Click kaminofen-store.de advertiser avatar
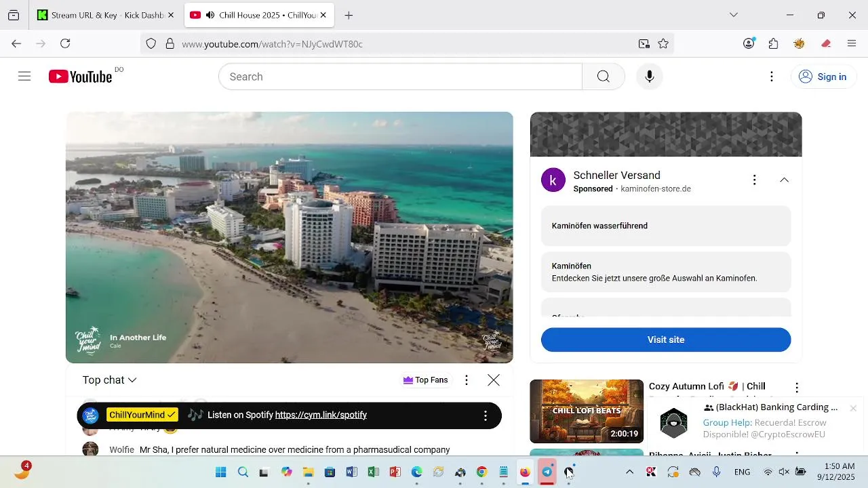The image size is (868, 488). point(553,180)
